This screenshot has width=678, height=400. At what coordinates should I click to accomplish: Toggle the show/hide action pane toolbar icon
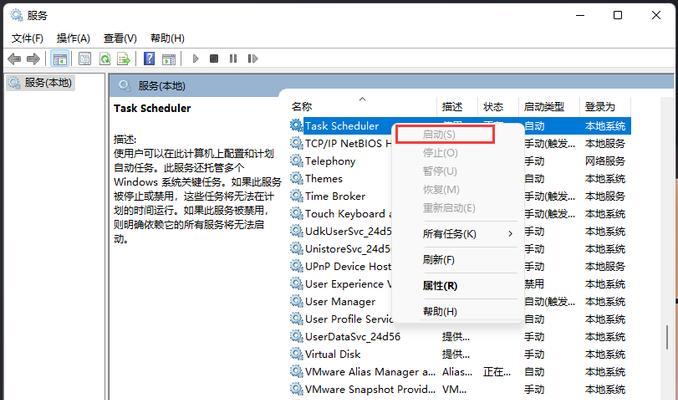[169, 59]
